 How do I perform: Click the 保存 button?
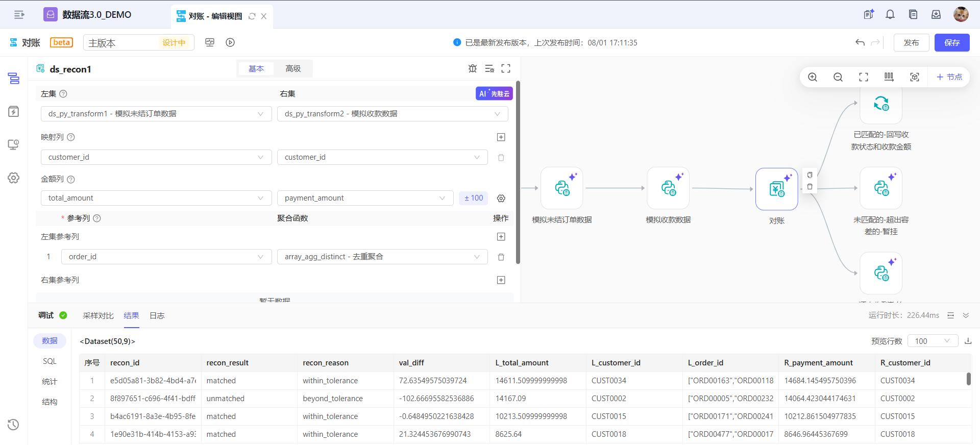[x=952, y=42]
